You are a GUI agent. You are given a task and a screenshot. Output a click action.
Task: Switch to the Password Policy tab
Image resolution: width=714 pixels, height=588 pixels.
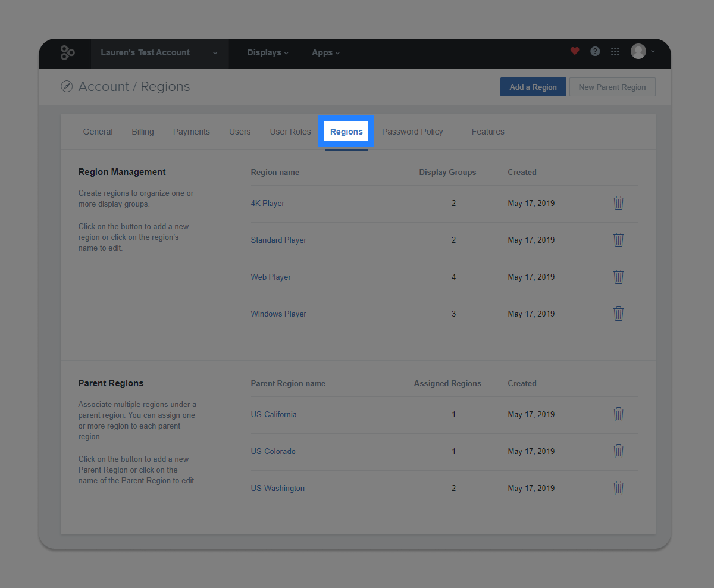412,132
